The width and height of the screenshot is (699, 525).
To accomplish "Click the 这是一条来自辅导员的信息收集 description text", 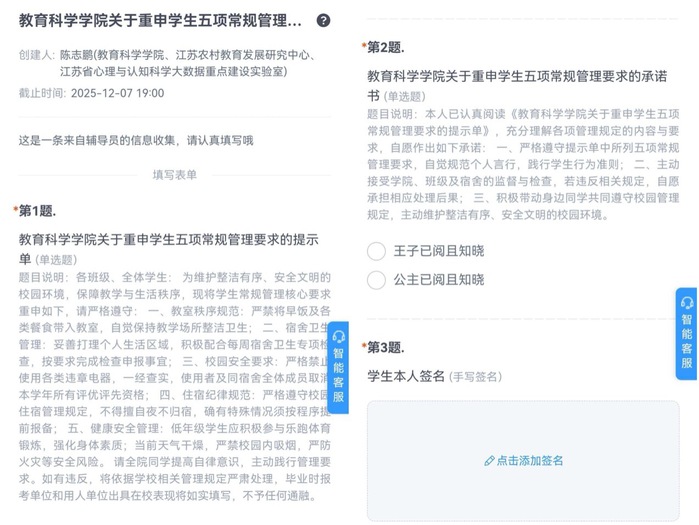I will point(136,140).
